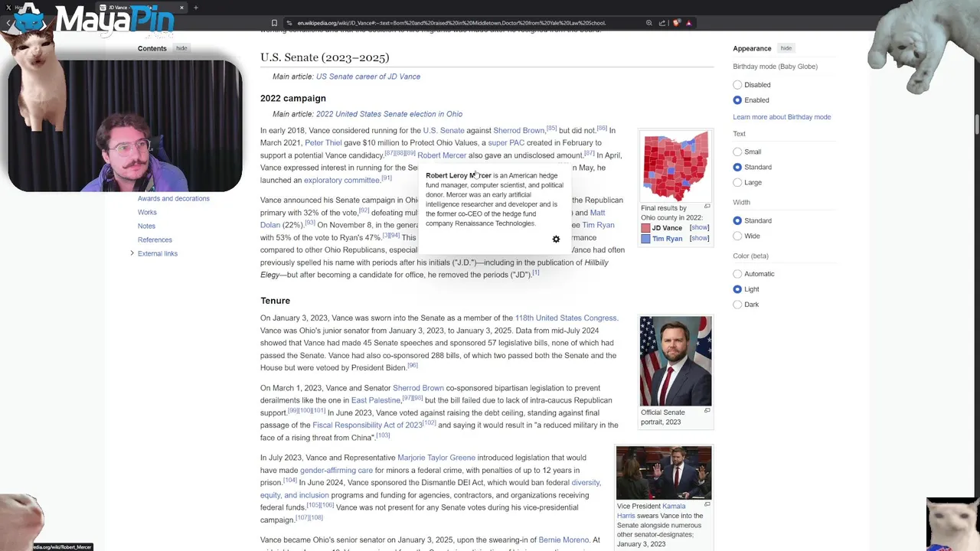Open 2022 United States Senate election in Ohio
Image resolution: width=980 pixels, height=551 pixels.
[389, 114]
